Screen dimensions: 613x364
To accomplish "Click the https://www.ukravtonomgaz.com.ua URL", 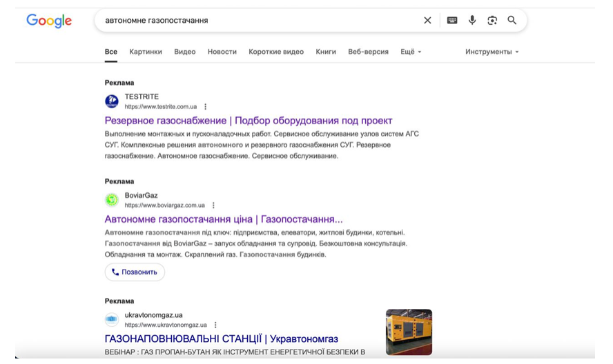I will tap(166, 325).
